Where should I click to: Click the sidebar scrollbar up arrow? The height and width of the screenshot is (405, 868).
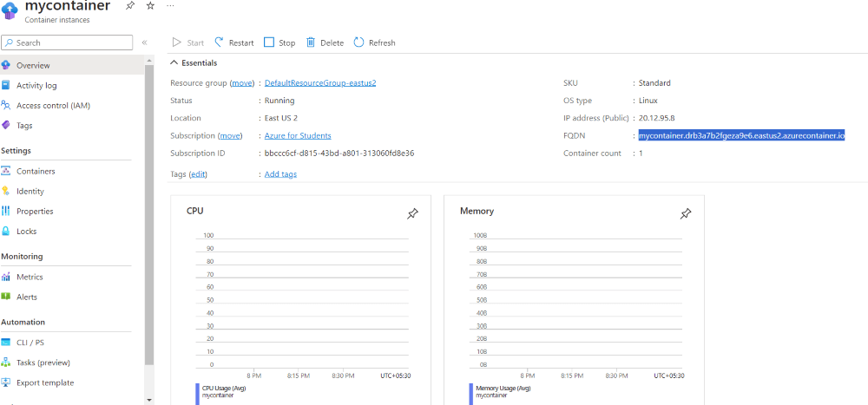click(149, 60)
